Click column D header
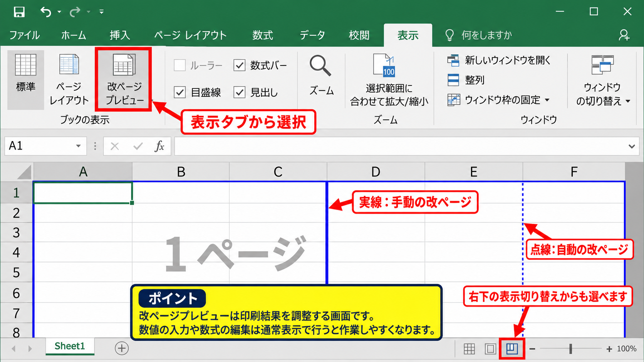This screenshot has width=644, height=362. click(376, 172)
